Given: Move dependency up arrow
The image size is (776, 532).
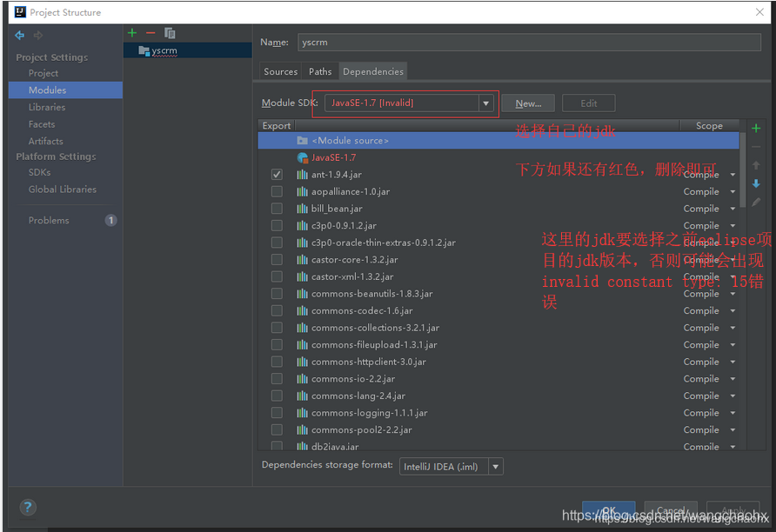Looking at the screenshot, I should pyautogui.click(x=756, y=165).
